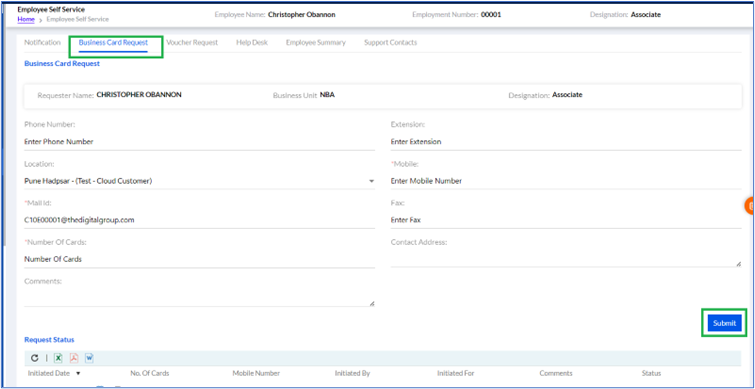
Task: Submit the business card request
Action: (x=725, y=324)
